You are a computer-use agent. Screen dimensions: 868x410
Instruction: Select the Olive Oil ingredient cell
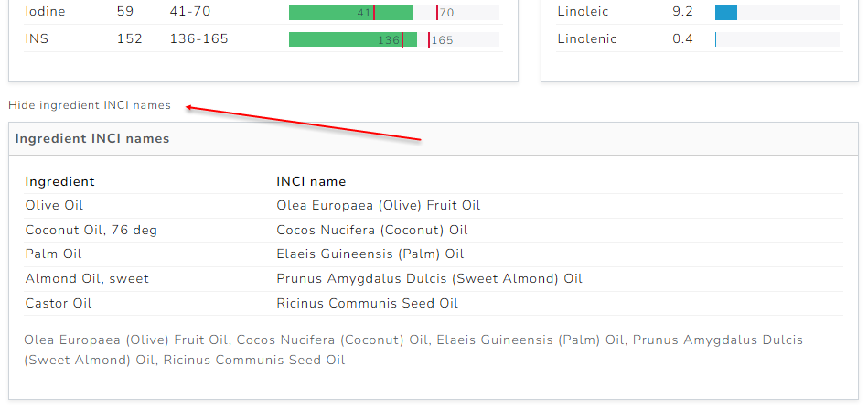(54, 206)
